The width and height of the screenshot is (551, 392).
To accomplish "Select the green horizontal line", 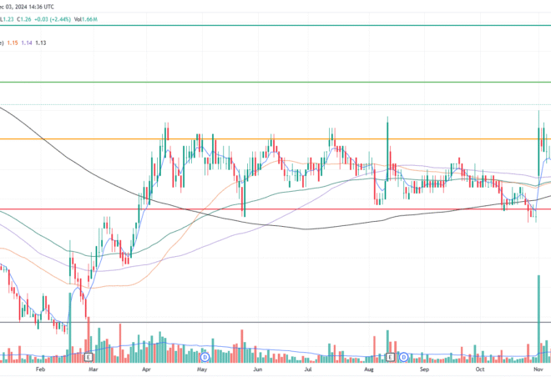I will click(x=275, y=82).
